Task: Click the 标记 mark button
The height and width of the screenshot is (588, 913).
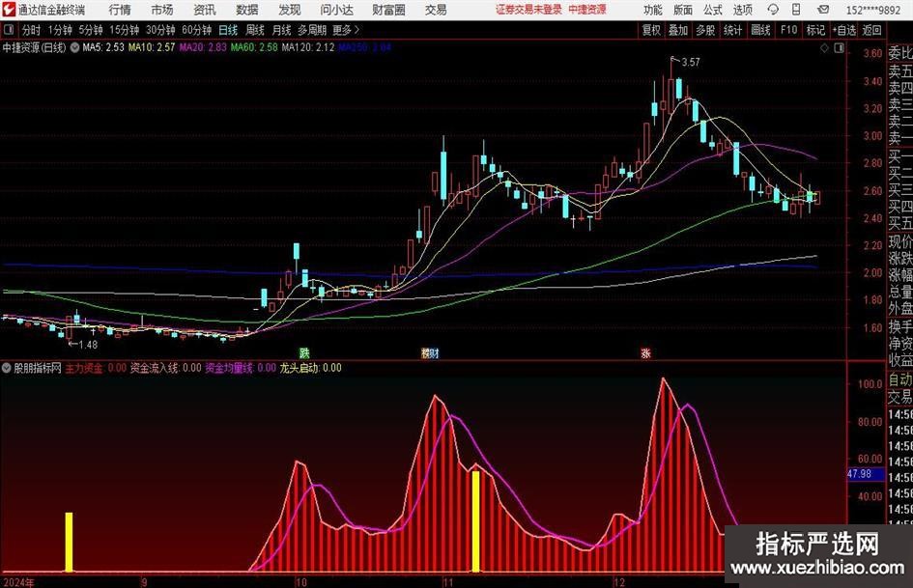Action: (x=815, y=30)
